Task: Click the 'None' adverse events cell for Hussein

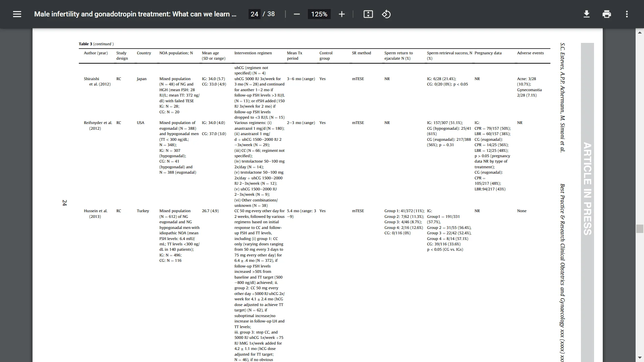Action: tap(522, 211)
